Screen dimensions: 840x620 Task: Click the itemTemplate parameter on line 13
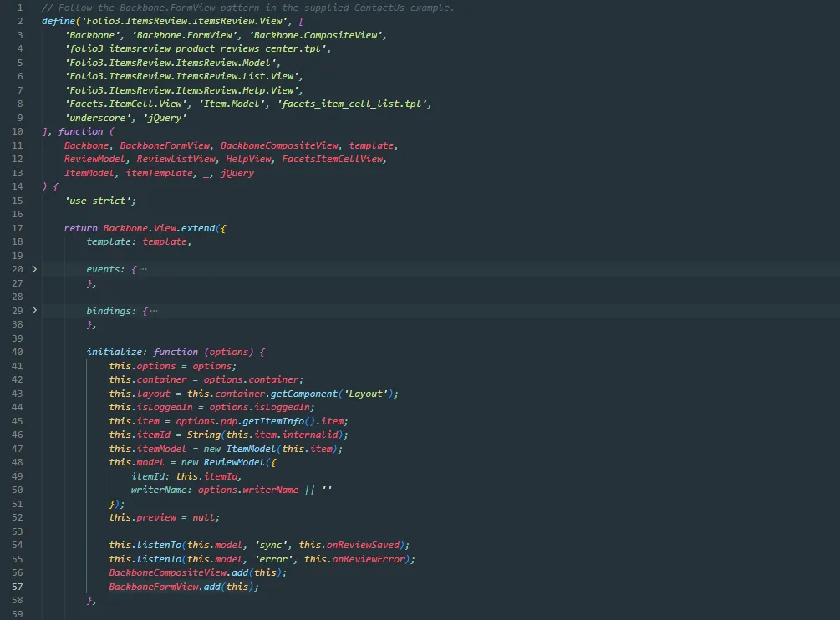click(x=160, y=173)
